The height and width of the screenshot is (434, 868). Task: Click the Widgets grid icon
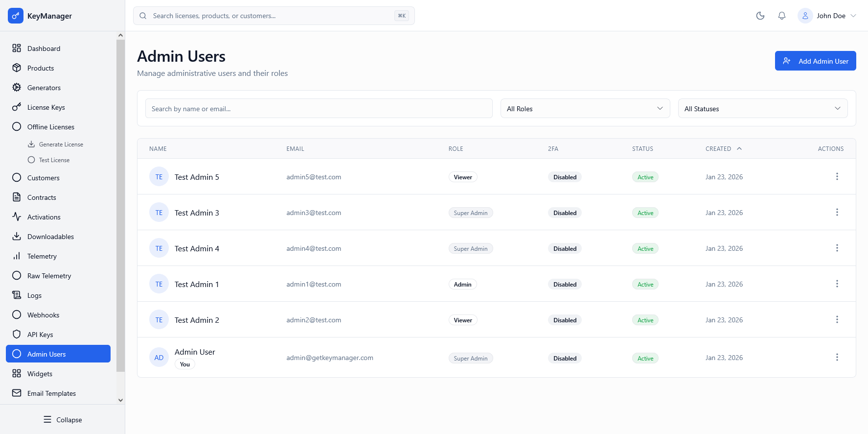point(17,373)
